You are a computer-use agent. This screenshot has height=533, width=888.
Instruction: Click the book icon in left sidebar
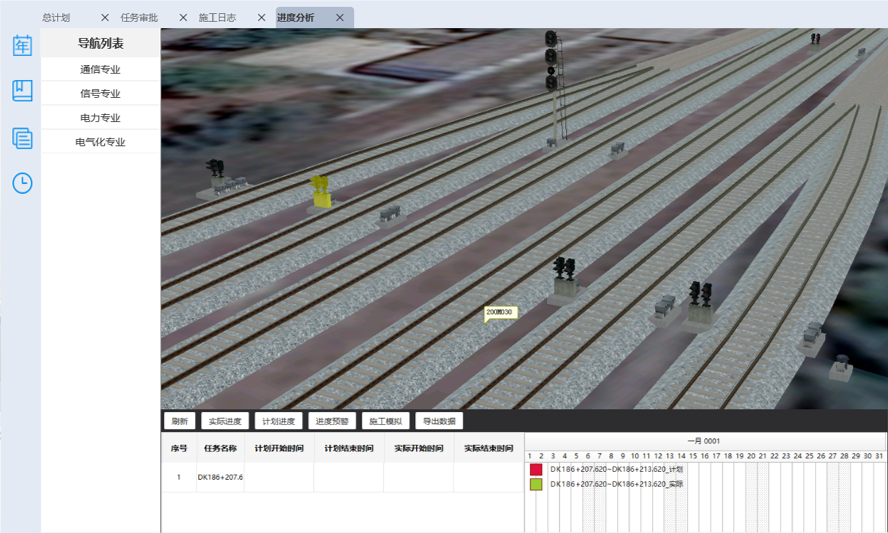pos(22,91)
